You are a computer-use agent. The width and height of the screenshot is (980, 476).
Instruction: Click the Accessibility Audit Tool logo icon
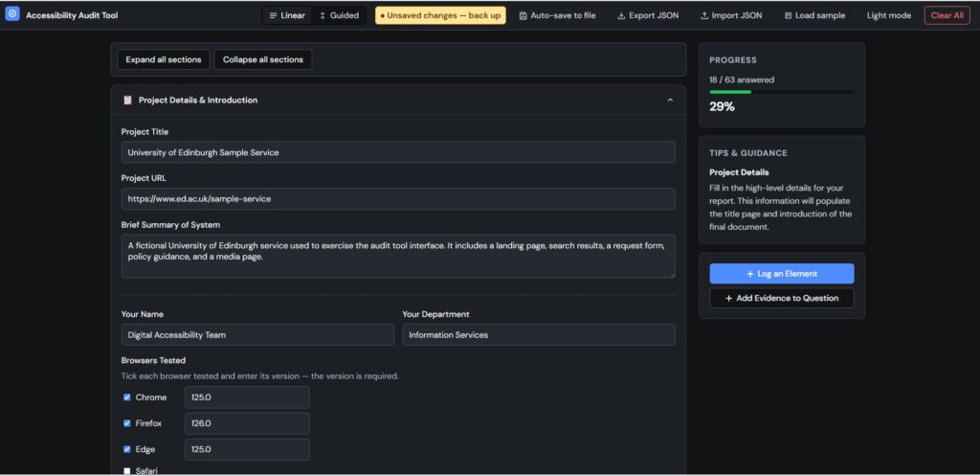point(11,13)
